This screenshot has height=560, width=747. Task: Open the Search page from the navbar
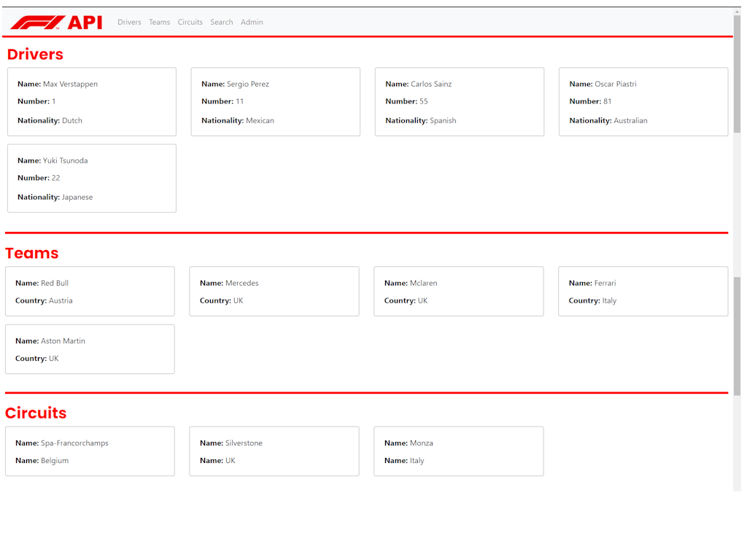pyautogui.click(x=221, y=23)
